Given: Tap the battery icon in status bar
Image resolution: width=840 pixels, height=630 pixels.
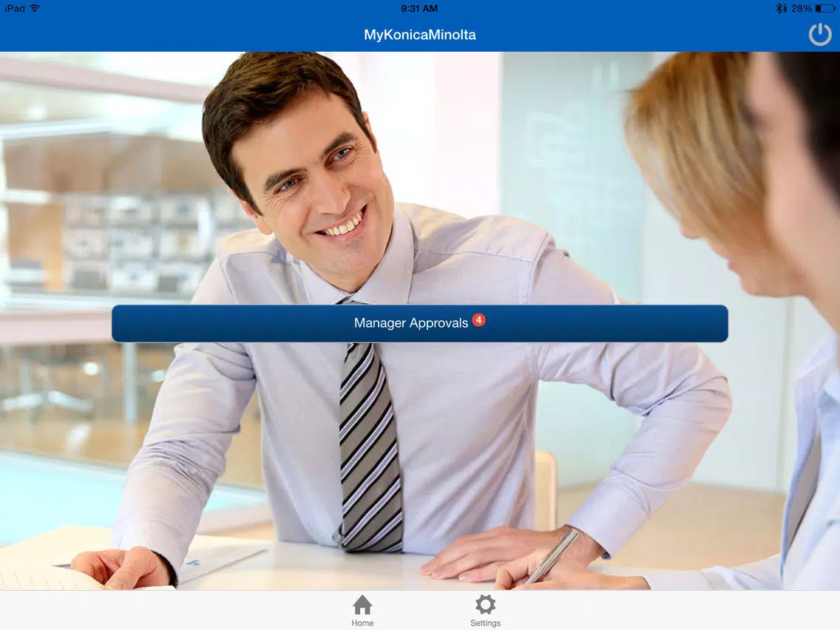Looking at the screenshot, I should pyautogui.click(x=824, y=9).
